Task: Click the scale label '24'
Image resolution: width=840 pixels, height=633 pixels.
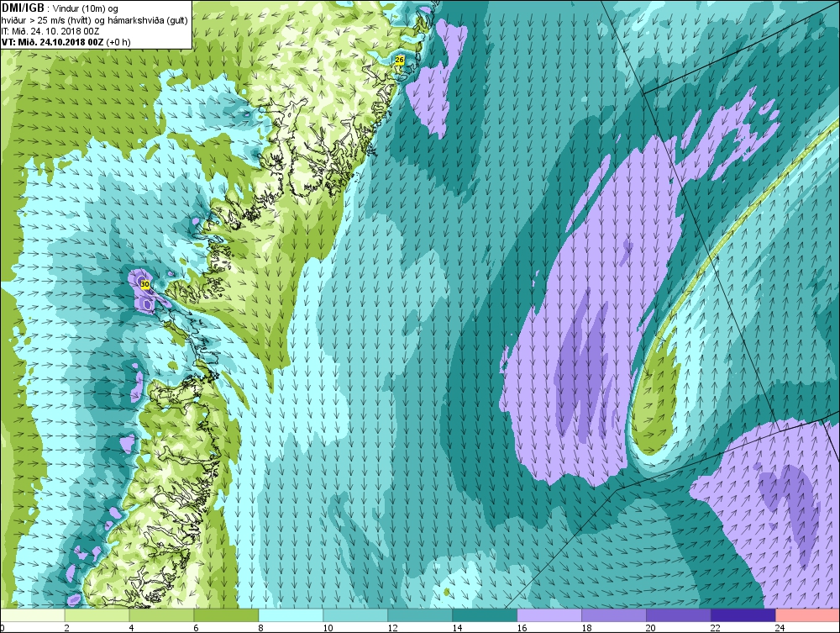Action: coord(780,628)
